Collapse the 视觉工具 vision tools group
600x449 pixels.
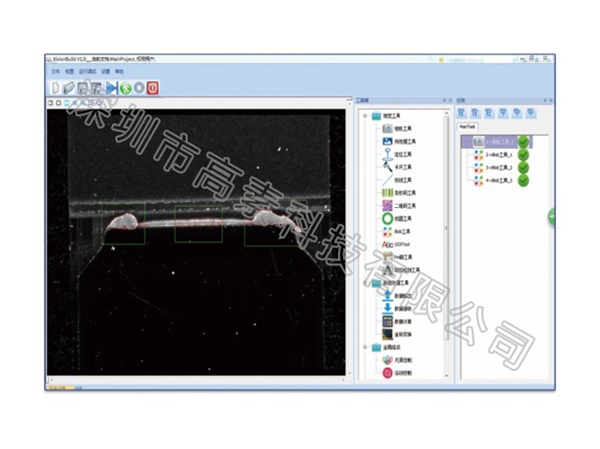(x=365, y=116)
